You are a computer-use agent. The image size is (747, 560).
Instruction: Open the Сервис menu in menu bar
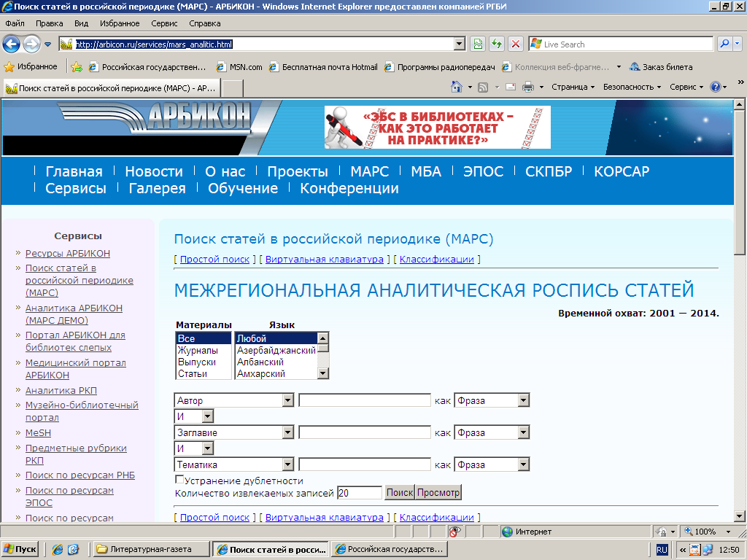[x=164, y=23]
